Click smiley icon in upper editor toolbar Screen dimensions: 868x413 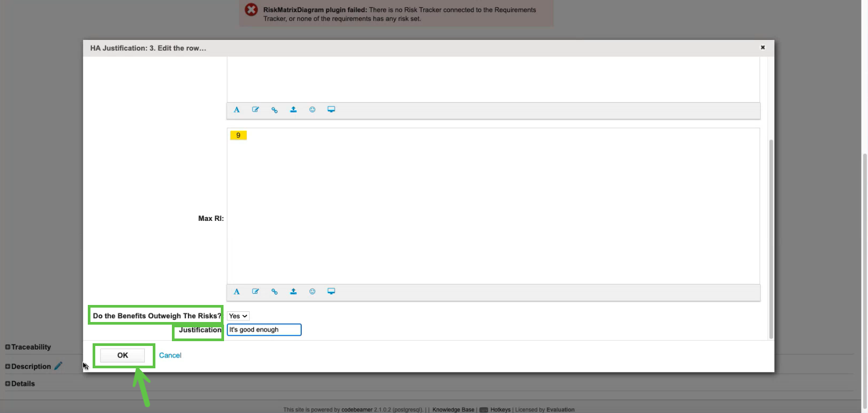tap(312, 110)
